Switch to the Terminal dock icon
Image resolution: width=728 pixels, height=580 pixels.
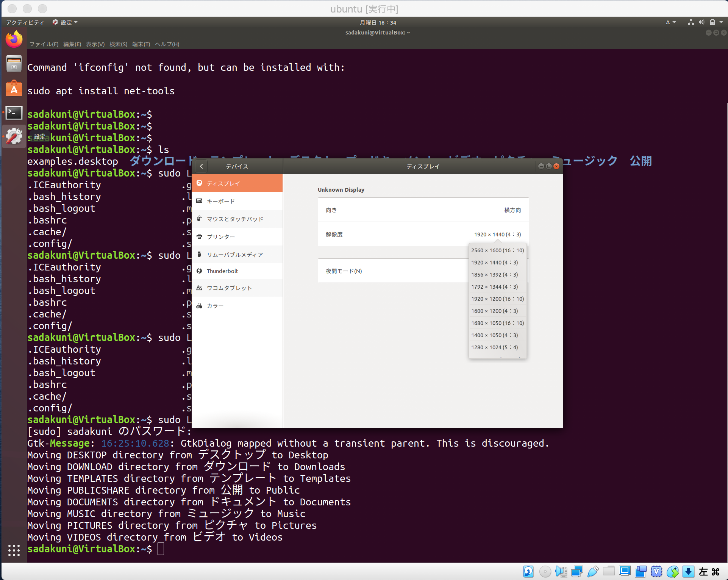14,113
